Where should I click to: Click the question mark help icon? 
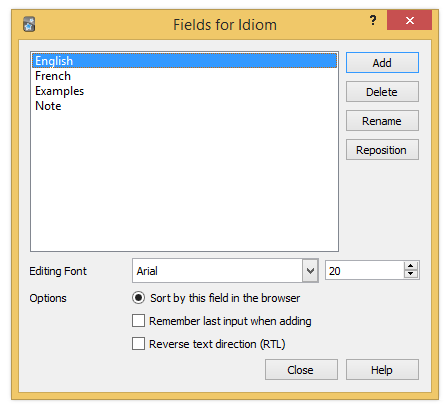click(373, 20)
